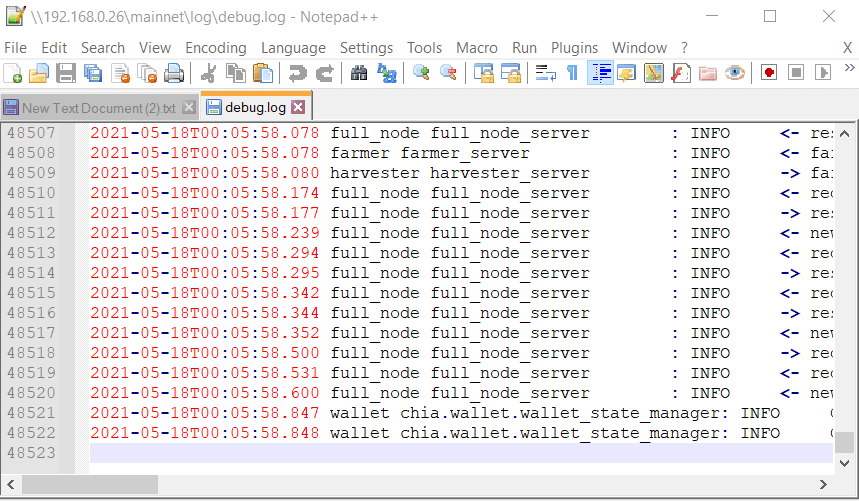
Task: Click the Open file folder icon
Action: [x=39, y=72]
